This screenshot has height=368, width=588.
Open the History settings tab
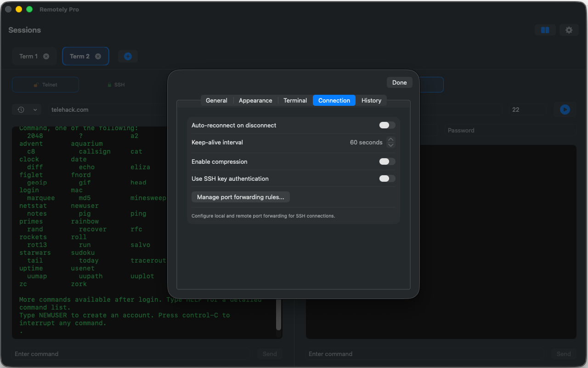(x=371, y=100)
